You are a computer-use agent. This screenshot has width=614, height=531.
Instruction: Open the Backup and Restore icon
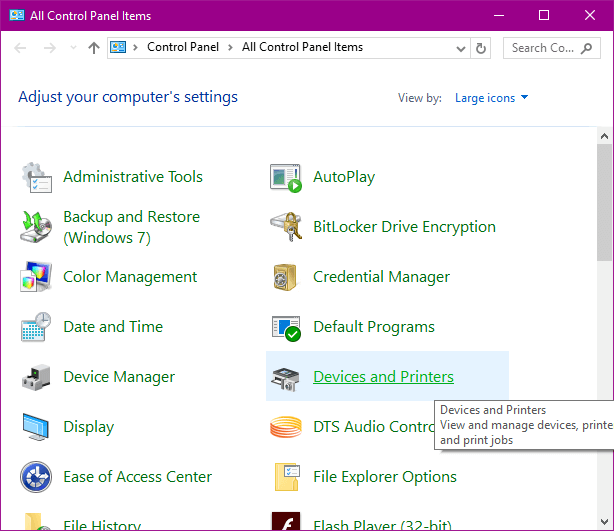click(x=36, y=227)
